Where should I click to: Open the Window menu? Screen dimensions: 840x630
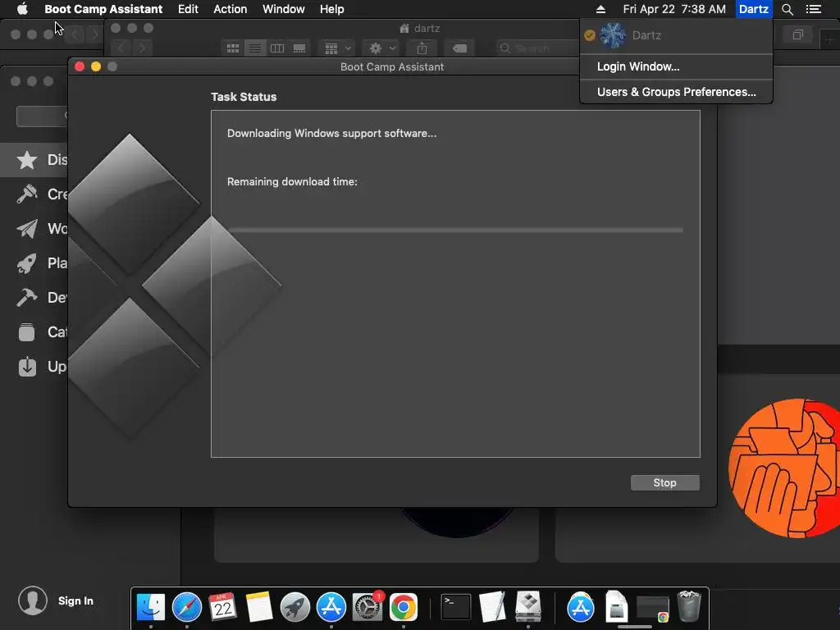tap(283, 9)
